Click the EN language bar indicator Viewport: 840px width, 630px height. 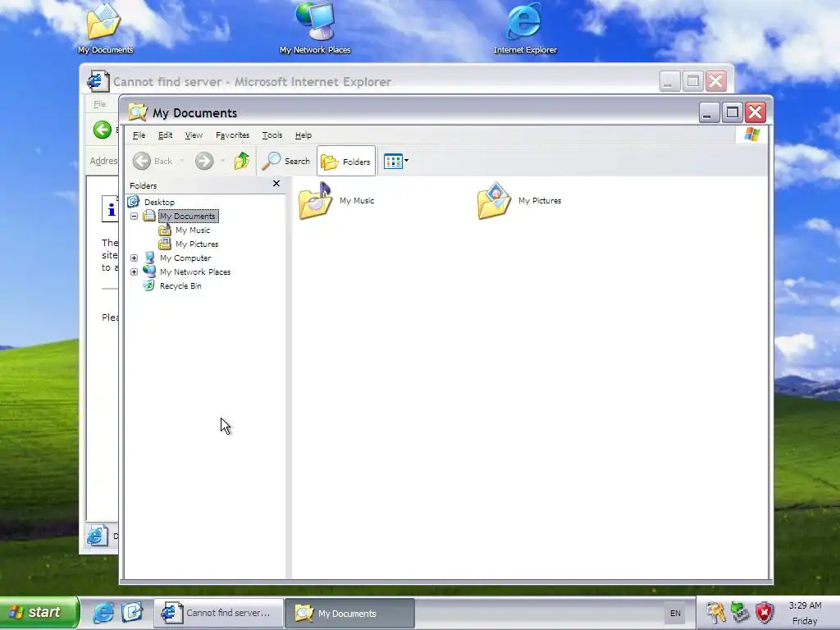[675, 614]
